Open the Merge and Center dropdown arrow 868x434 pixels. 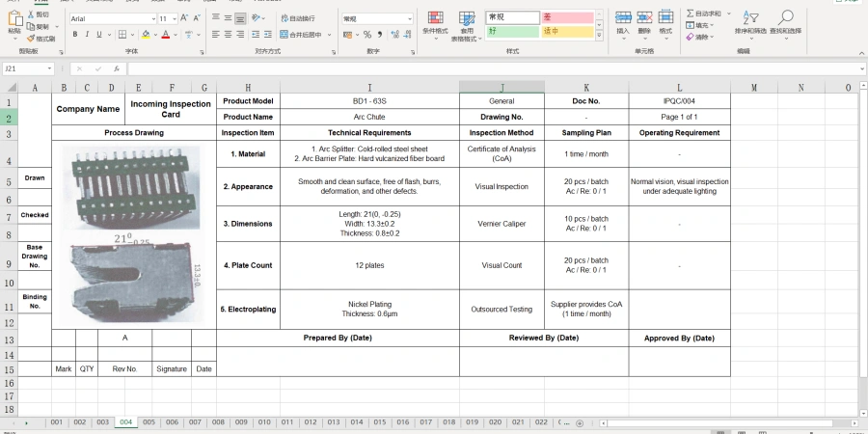click(330, 35)
